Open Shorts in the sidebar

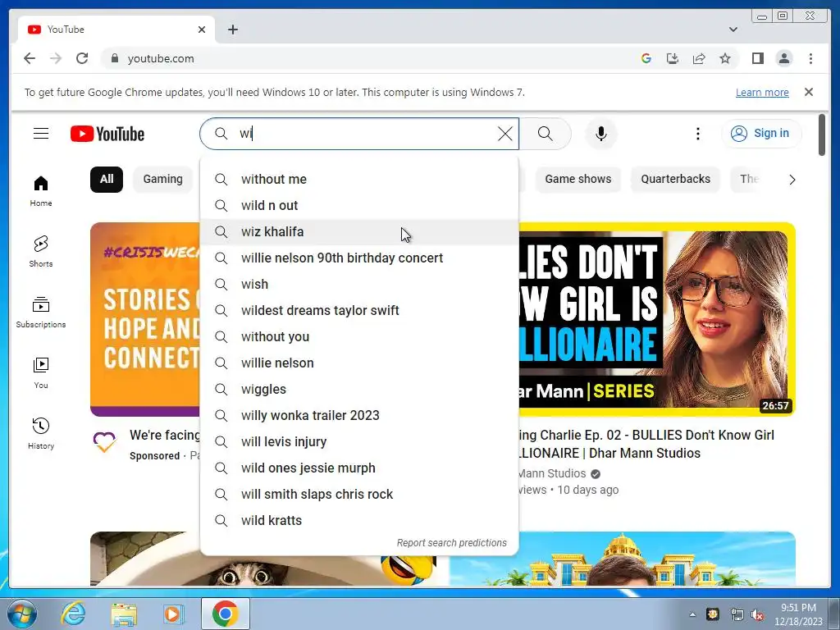pos(41,252)
